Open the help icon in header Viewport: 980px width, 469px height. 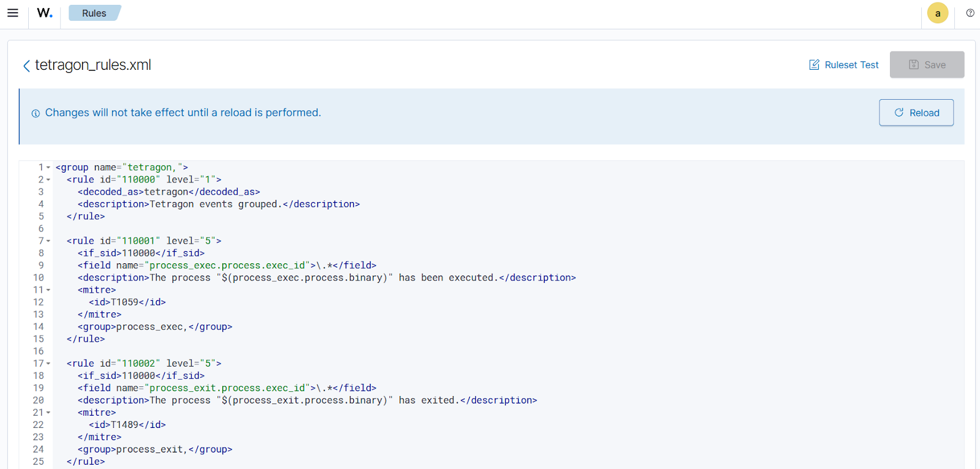[970, 13]
